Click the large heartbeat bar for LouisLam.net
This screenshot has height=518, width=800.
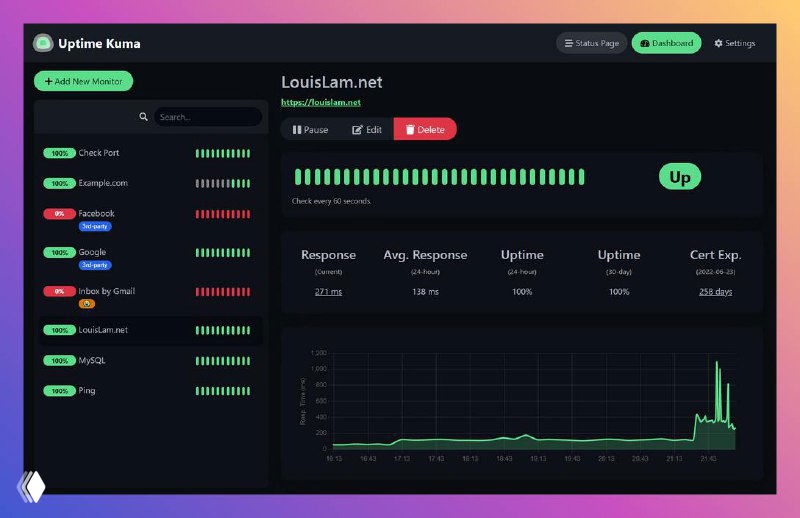439,177
